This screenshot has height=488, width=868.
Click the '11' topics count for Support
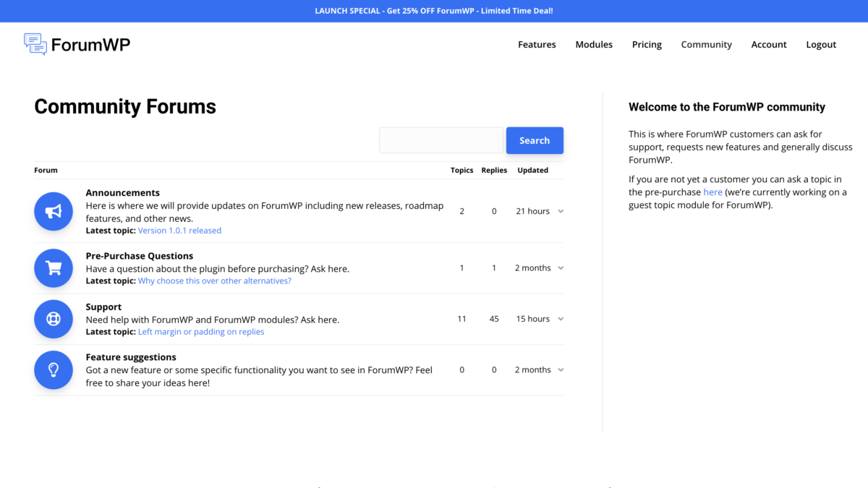[461, 319]
